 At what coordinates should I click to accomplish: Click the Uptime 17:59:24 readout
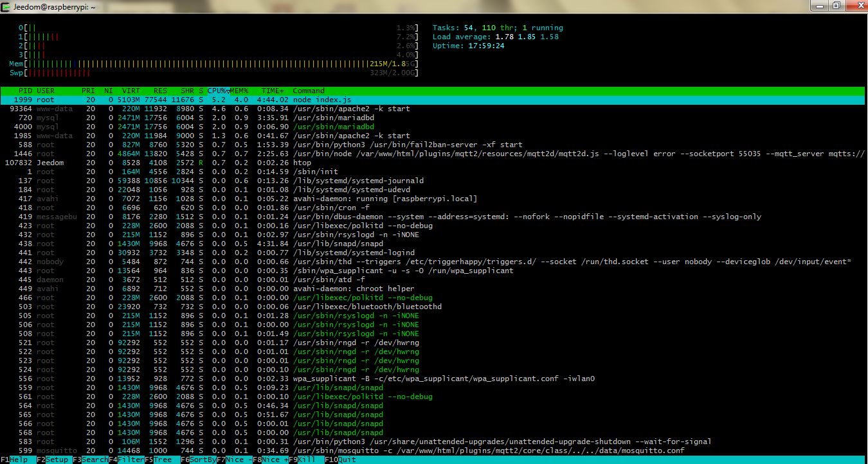click(x=468, y=46)
